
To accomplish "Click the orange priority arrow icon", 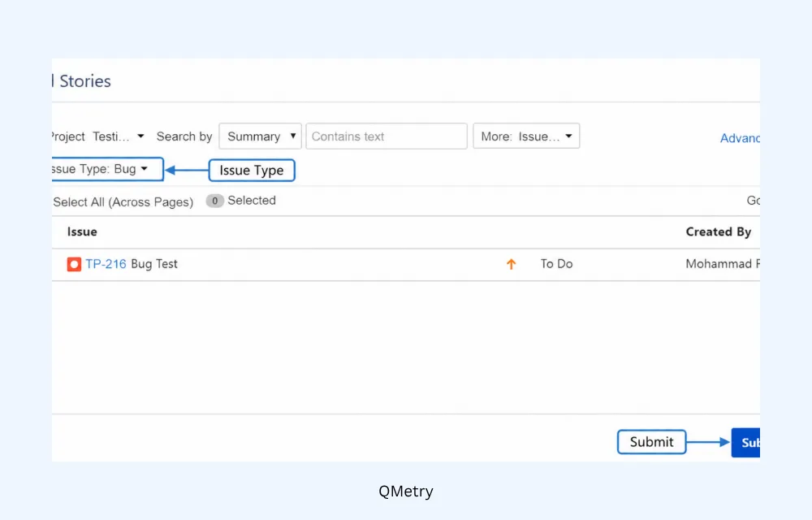I will click(x=511, y=264).
